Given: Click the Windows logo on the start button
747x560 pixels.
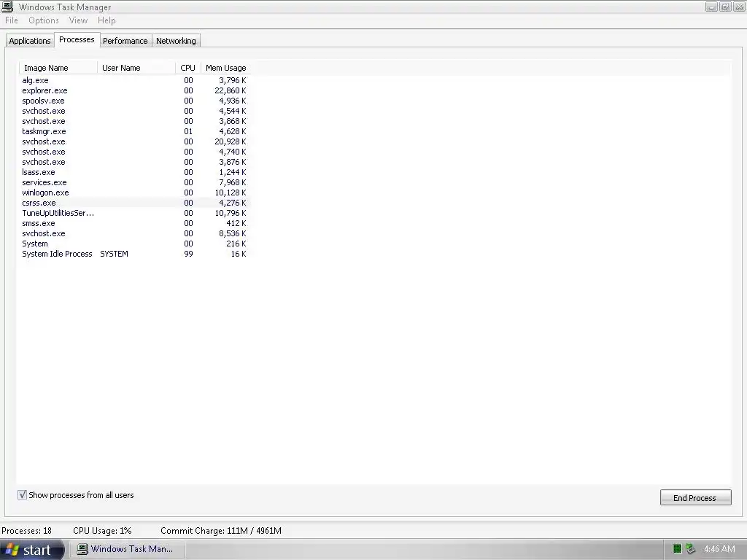Looking at the screenshot, I should [12, 550].
